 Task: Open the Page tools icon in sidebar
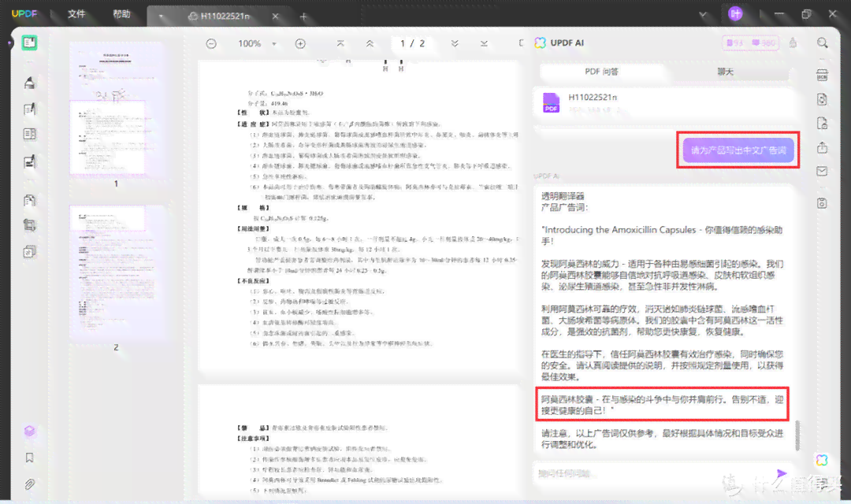(x=29, y=200)
